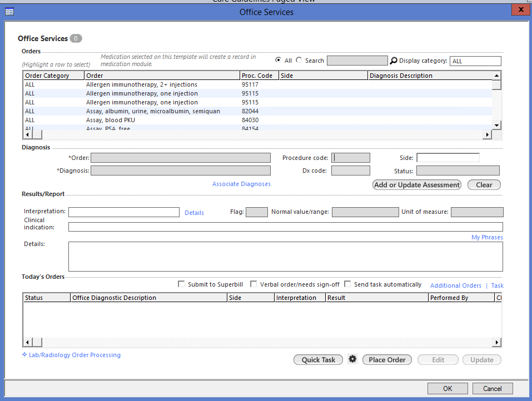Viewport: 532px width, 401px height.
Task: Click the Status column header in Today's Orders
Action: tap(47, 298)
